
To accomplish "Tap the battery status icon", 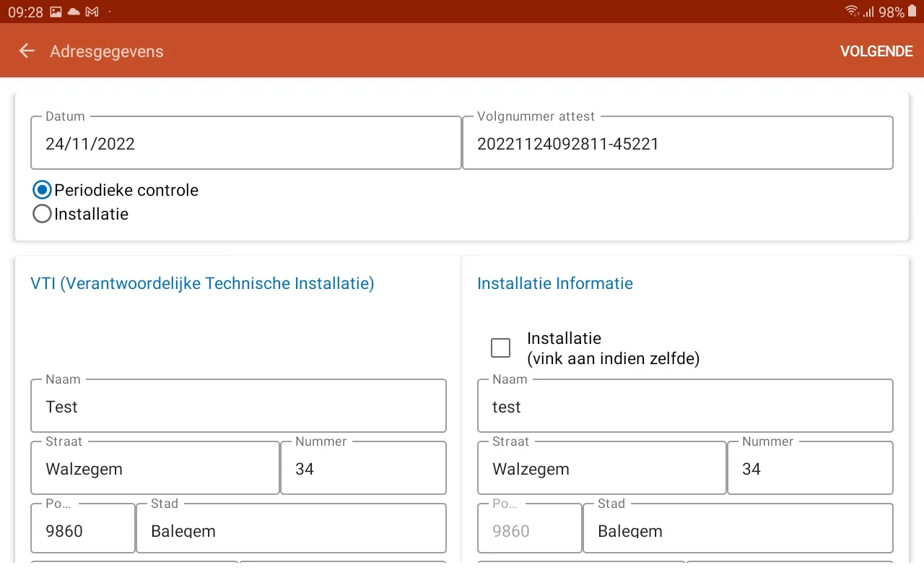I will [912, 12].
